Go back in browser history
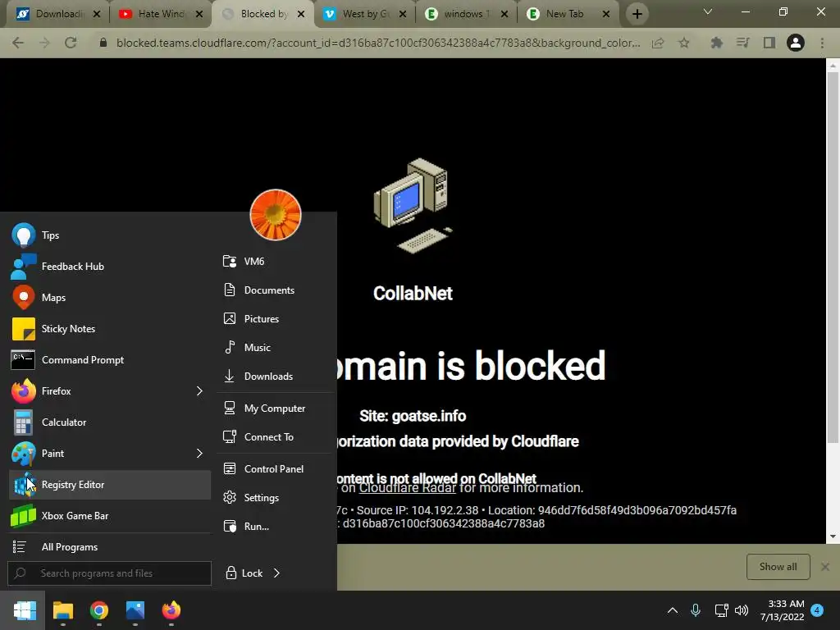The height and width of the screenshot is (630, 840). pyautogui.click(x=18, y=43)
